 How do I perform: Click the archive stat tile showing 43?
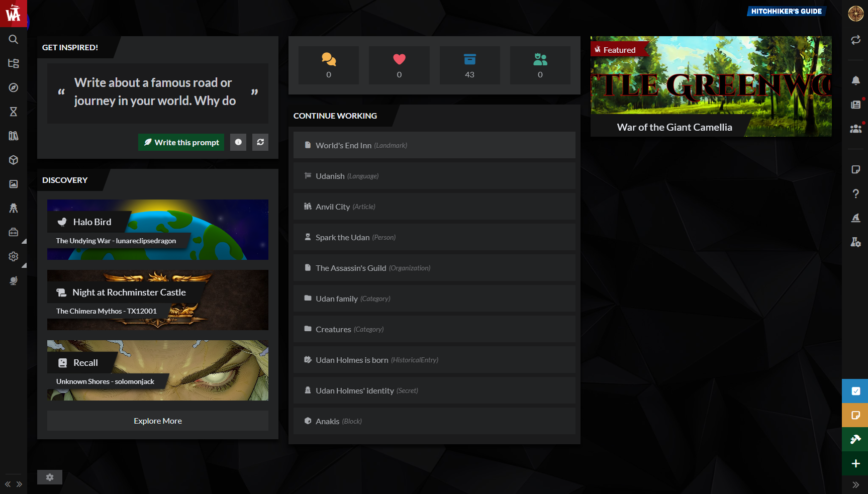[x=469, y=65]
